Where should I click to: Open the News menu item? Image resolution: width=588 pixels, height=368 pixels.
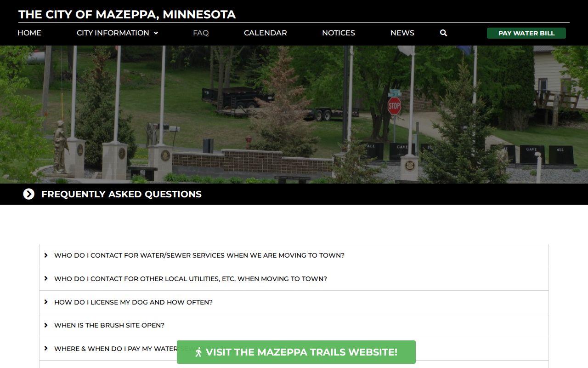402,33
